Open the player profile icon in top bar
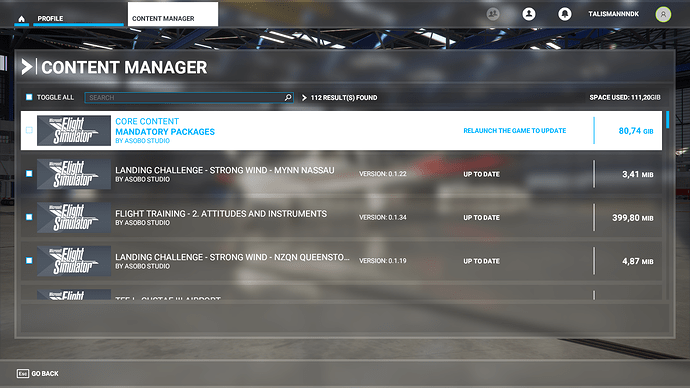The width and height of the screenshot is (690, 388). (529, 14)
